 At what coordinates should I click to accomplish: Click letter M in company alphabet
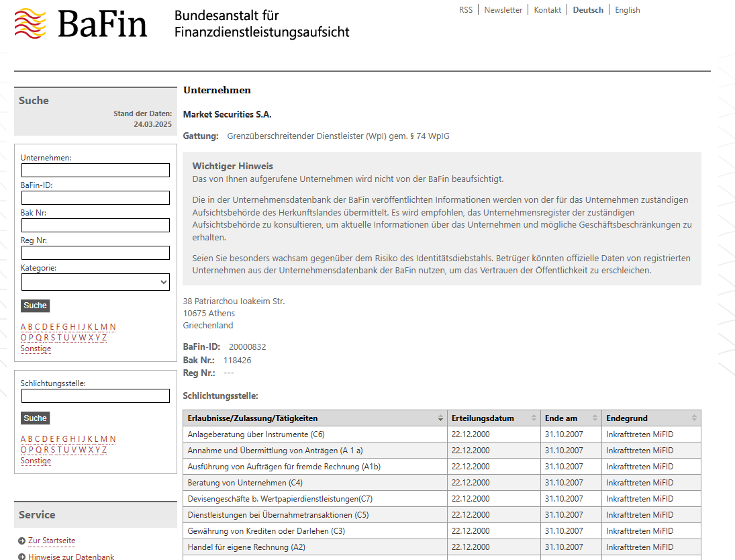[x=104, y=327]
